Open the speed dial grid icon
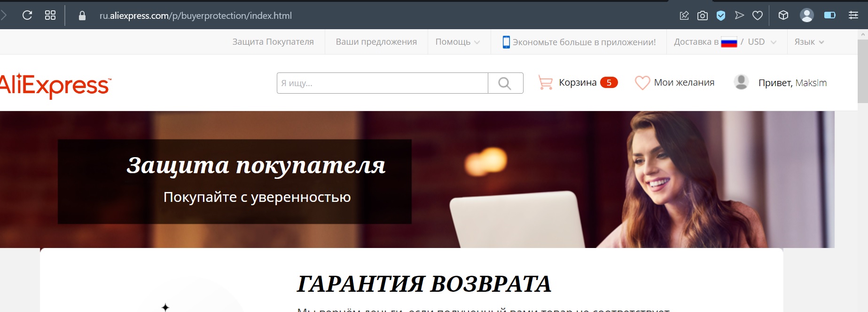 50,15
